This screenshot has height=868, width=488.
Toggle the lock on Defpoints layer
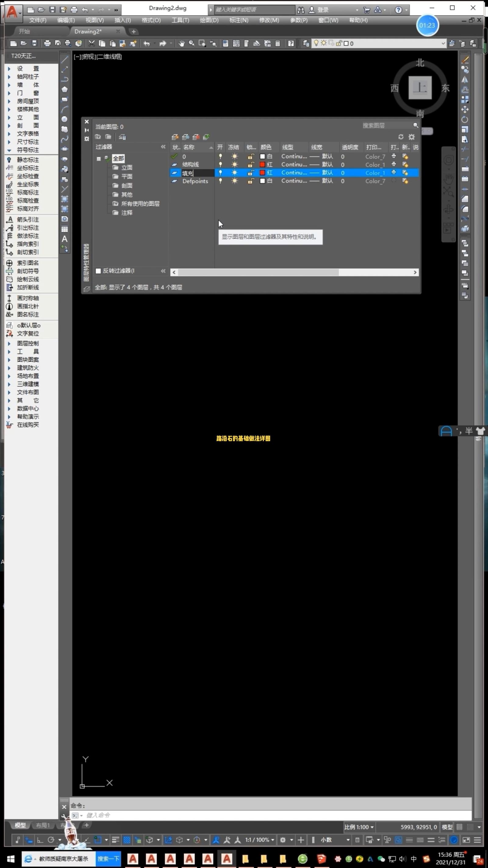tap(251, 181)
